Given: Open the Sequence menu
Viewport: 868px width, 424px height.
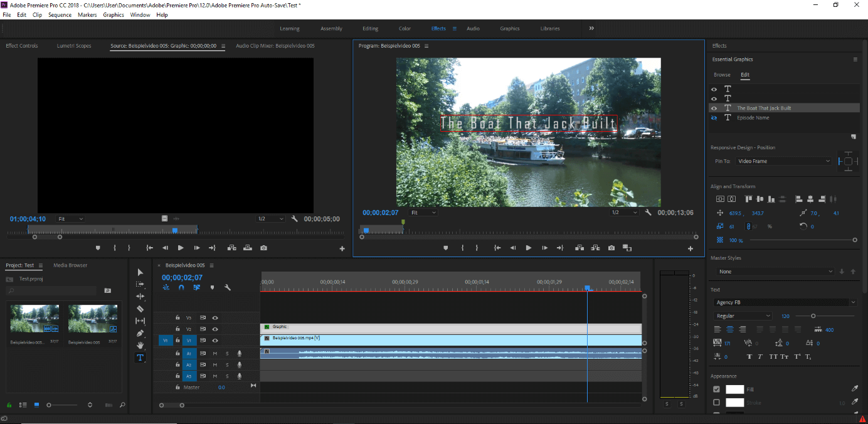Looking at the screenshot, I should tap(60, 14).
